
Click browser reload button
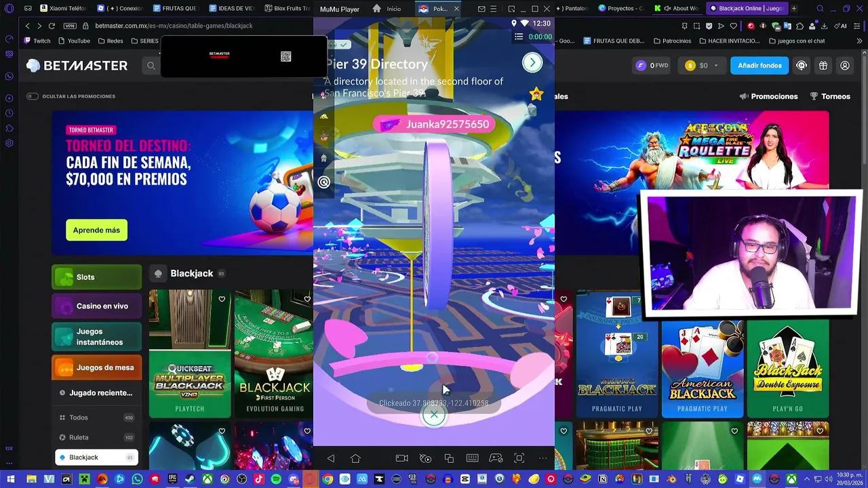click(52, 26)
